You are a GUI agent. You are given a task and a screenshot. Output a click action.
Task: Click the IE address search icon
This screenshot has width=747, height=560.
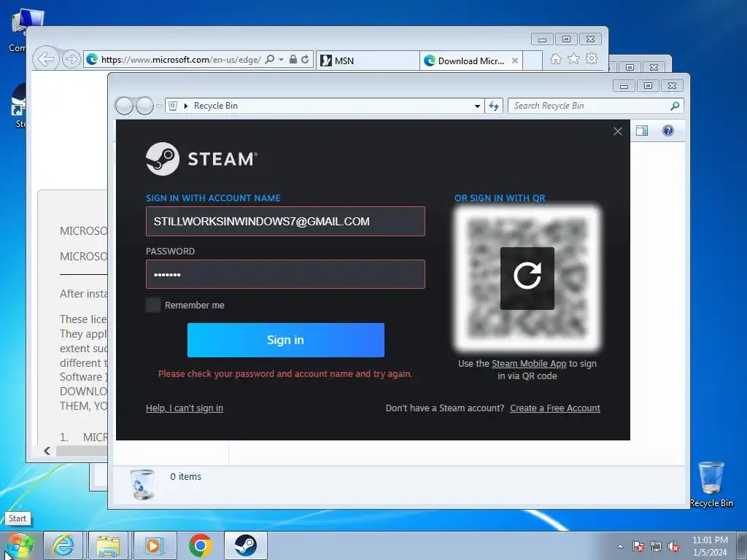pos(269,60)
